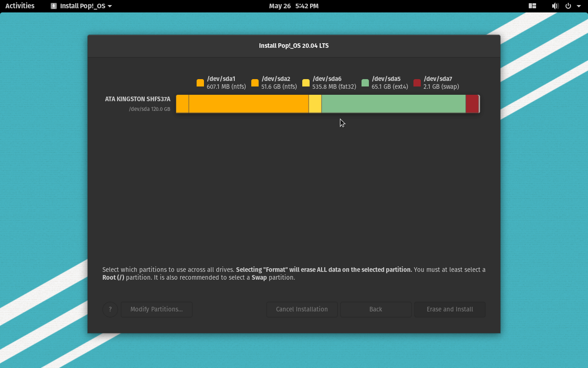Screen dimensions: 588x368
Task: Click the Modify Partitions button
Action: (157, 310)
